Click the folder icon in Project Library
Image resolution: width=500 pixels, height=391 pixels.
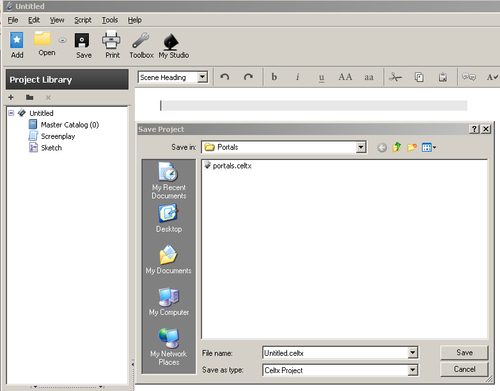(30, 97)
